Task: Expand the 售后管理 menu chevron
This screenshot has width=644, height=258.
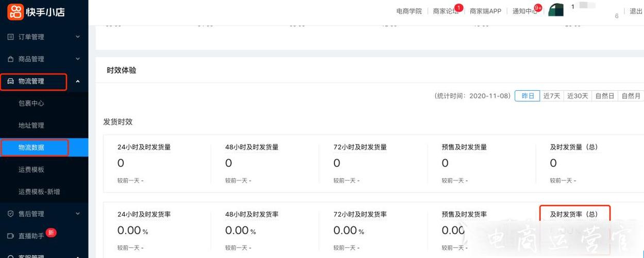Action: click(x=78, y=214)
